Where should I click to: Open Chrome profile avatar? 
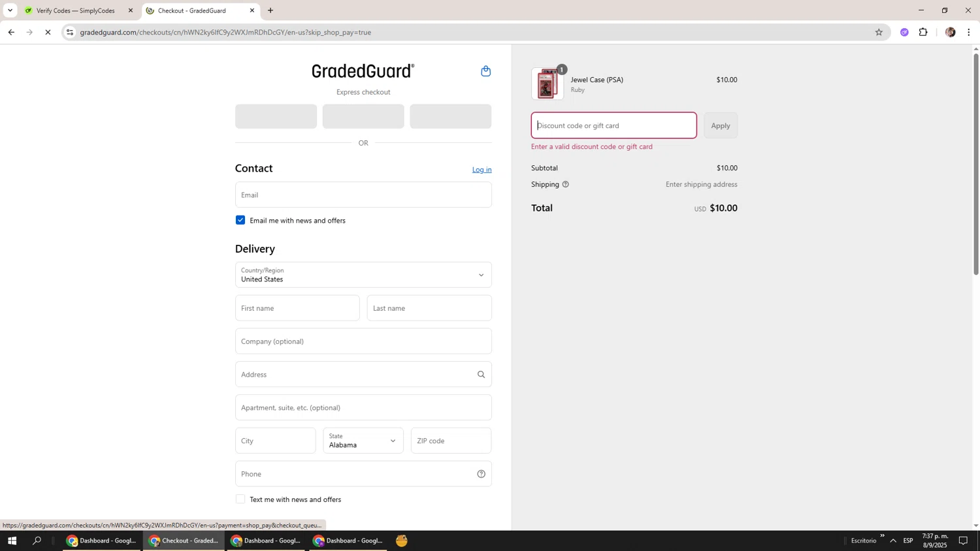950,32
